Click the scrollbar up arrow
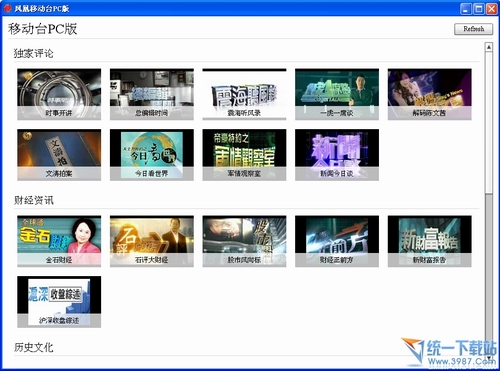The image size is (500, 371). 489,47
